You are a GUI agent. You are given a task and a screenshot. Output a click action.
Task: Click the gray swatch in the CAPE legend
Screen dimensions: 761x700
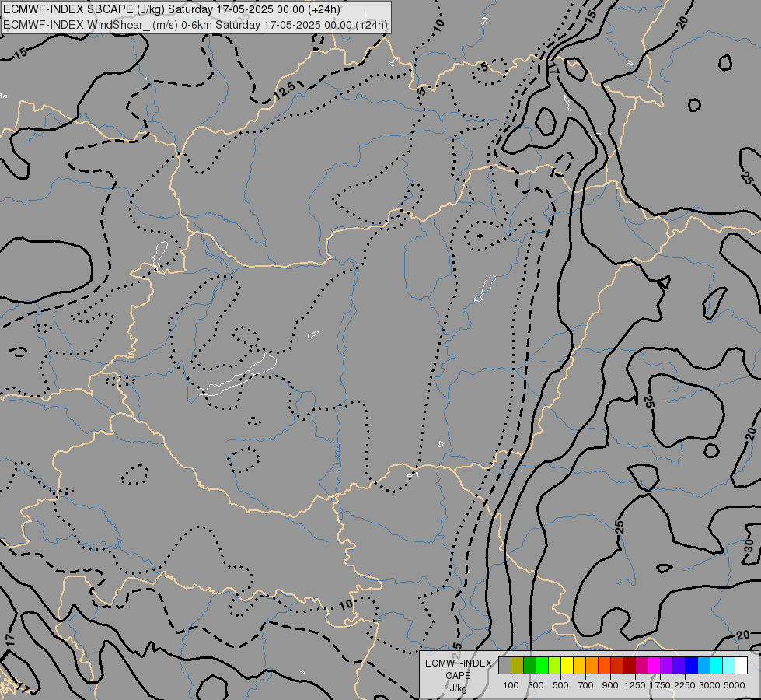pyautogui.click(x=504, y=666)
